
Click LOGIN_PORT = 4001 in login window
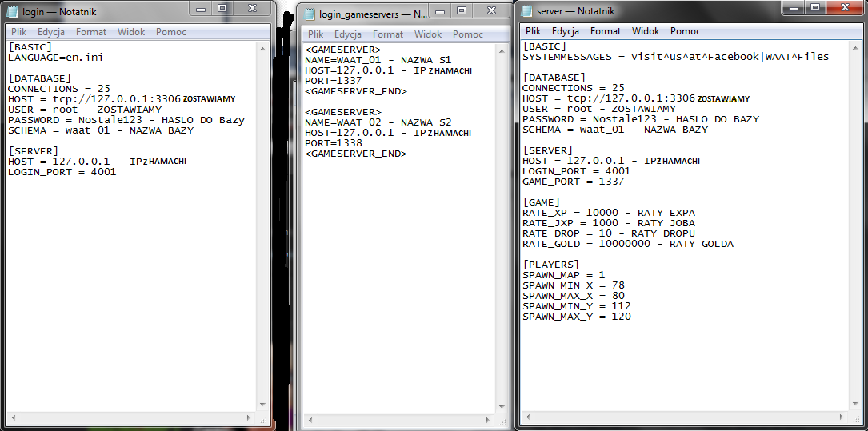tap(62, 172)
